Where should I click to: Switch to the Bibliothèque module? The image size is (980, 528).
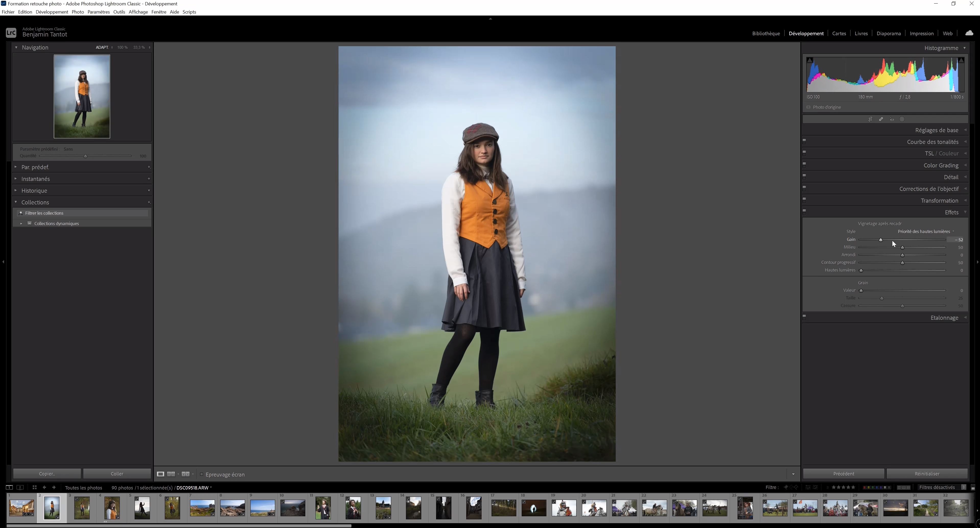click(765, 33)
